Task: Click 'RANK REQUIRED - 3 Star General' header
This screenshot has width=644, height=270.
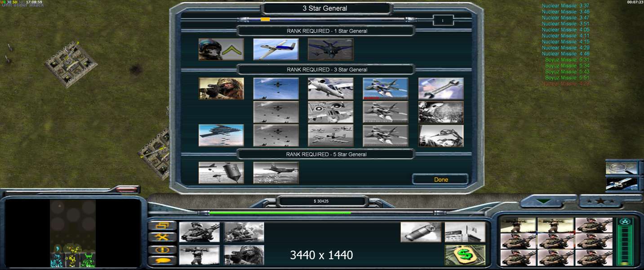Action: [x=327, y=70]
